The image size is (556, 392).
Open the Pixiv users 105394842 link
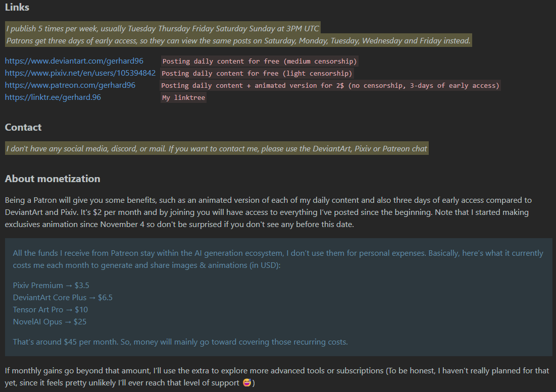tap(80, 73)
